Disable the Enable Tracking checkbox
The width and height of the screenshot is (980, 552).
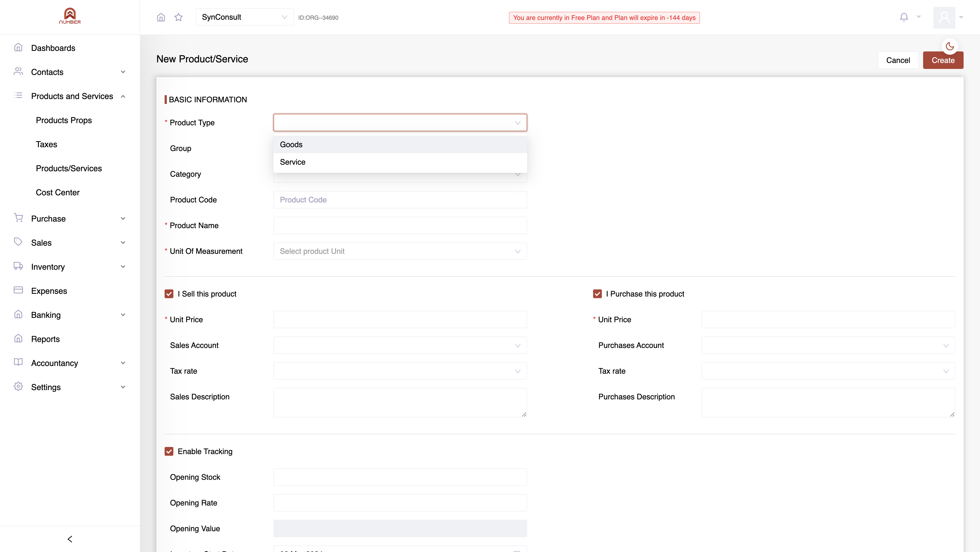pos(169,452)
